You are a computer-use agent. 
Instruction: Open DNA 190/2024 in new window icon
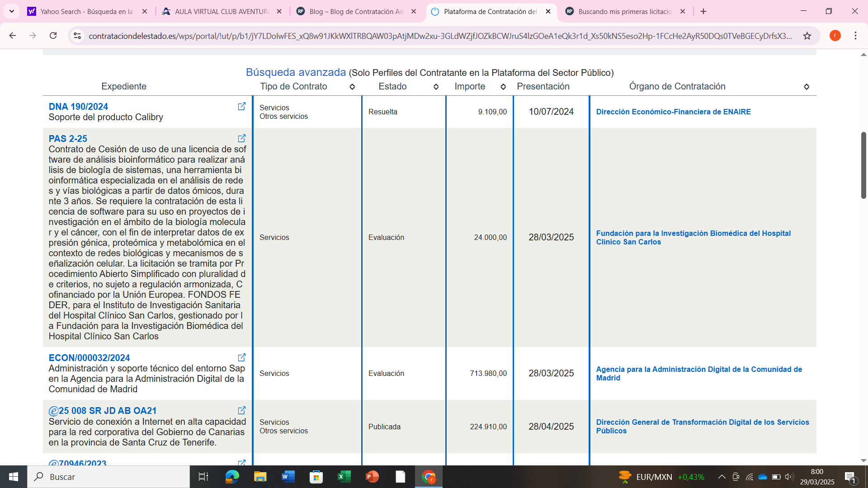(242, 106)
